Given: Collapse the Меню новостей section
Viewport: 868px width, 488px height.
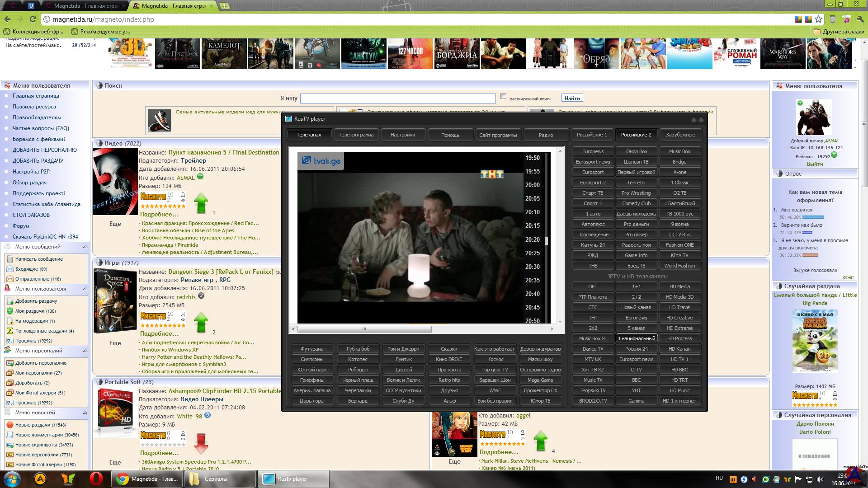Looking at the screenshot, I should click(x=85, y=413).
